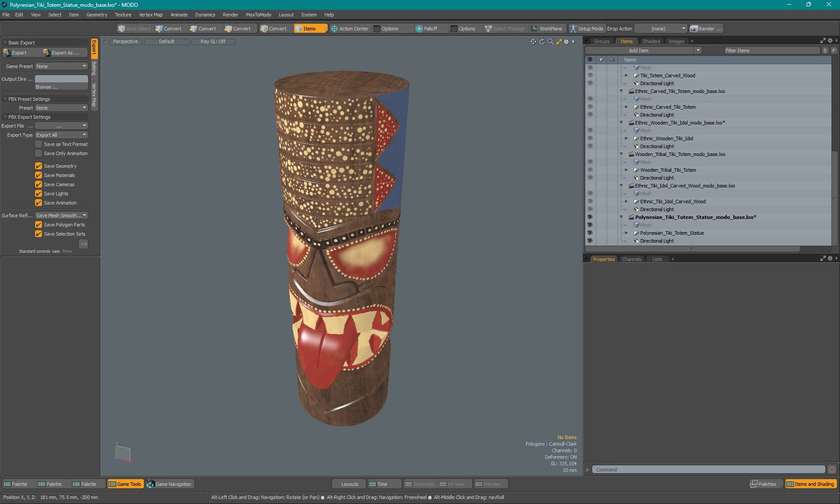Click the Export As button
840x504 pixels.
pos(65,53)
